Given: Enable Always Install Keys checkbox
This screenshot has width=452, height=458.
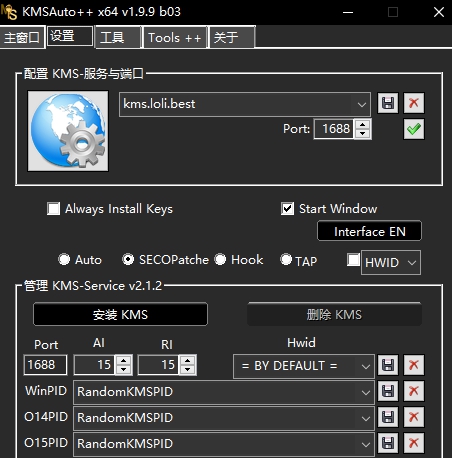Looking at the screenshot, I should click(x=54, y=209).
